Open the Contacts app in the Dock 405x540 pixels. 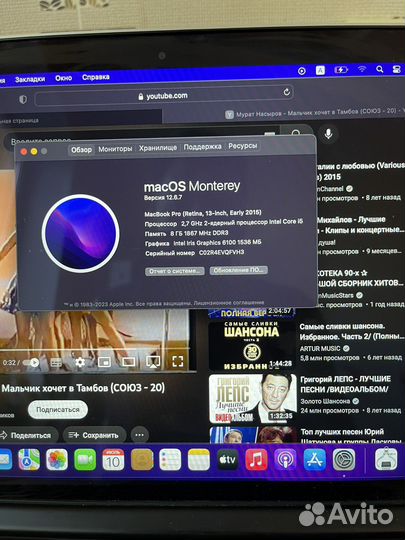[x=142, y=460]
